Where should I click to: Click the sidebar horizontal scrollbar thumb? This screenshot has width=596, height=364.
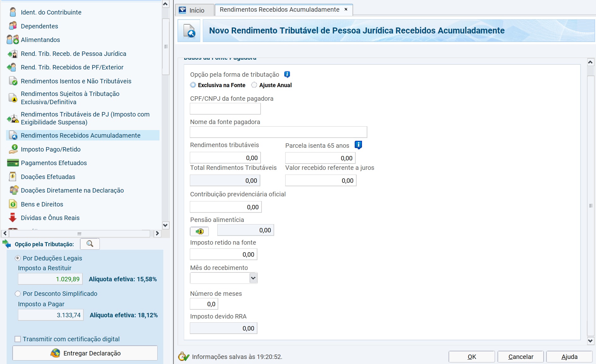(79, 234)
